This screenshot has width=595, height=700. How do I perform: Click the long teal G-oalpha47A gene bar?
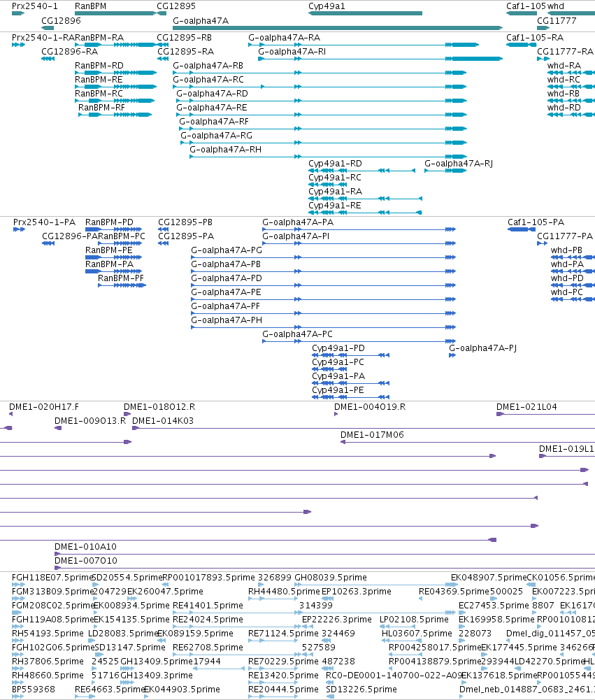coord(338,28)
